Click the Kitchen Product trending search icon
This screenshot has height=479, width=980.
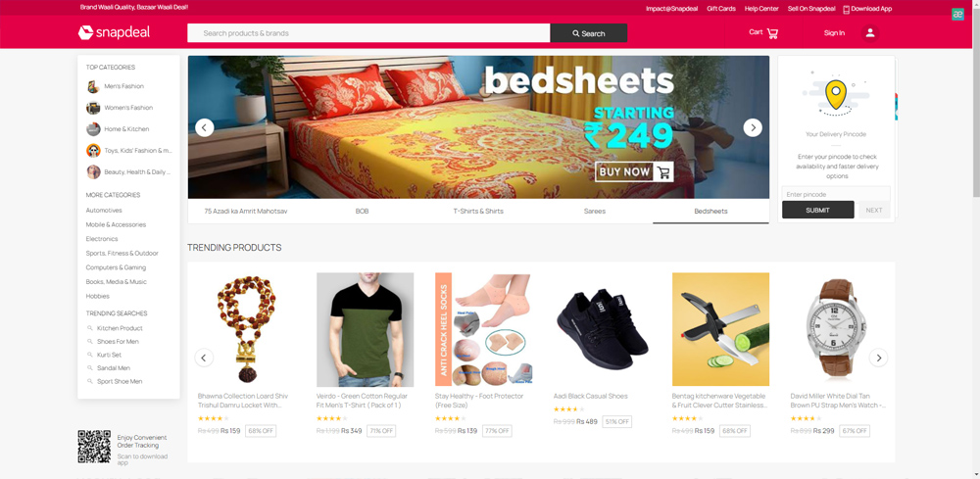point(90,328)
